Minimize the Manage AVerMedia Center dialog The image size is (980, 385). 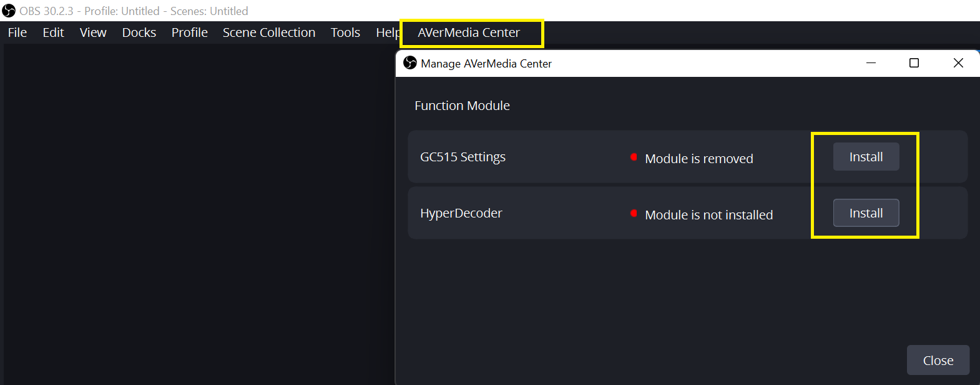pyautogui.click(x=871, y=63)
